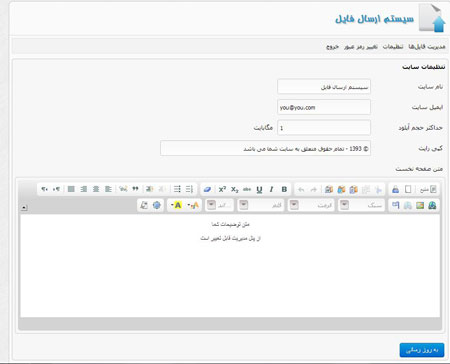Insert an image with the picture icon
Viewport: 450px width, 364px height.
click(x=420, y=205)
